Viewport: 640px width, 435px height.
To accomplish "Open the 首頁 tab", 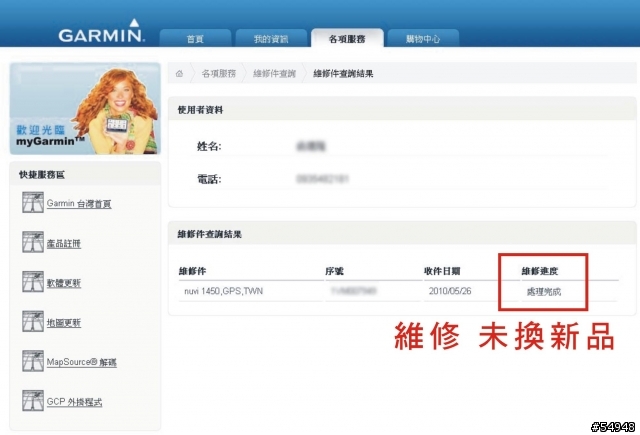I will pyautogui.click(x=195, y=38).
